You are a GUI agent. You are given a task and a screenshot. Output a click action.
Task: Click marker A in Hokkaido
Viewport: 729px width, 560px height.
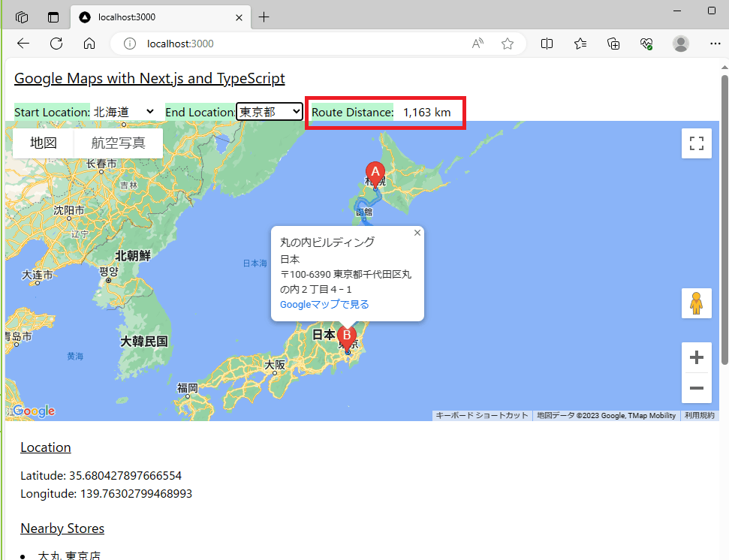point(375,174)
